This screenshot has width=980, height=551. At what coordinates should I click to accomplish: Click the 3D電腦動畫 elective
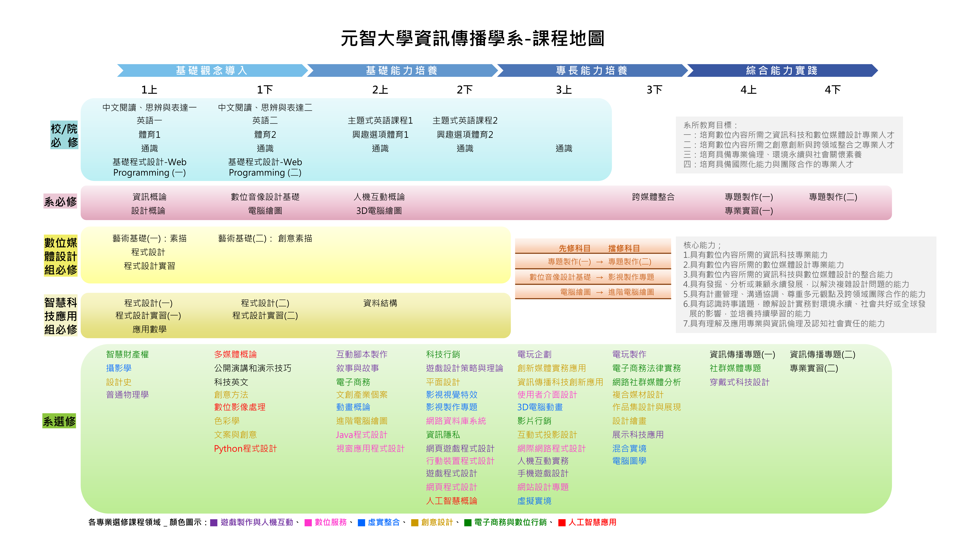pos(540,407)
